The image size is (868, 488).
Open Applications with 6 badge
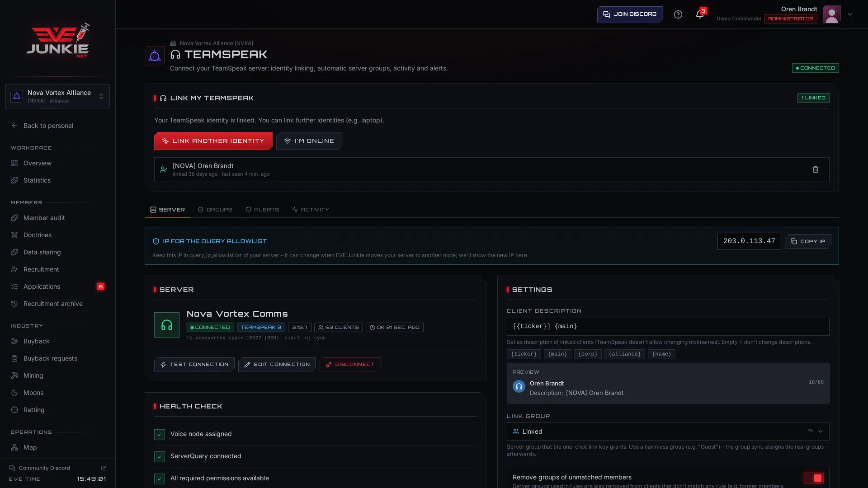pyautogui.click(x=57, y=286)
